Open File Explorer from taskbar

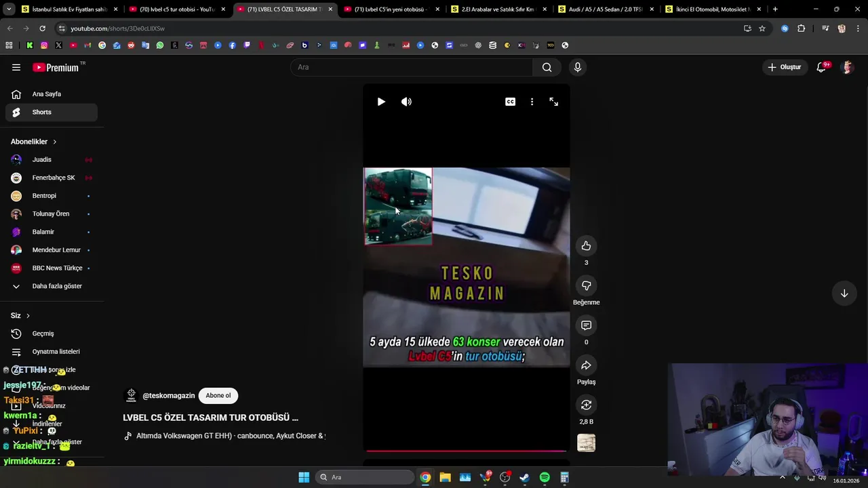click(x=445, y=477)
